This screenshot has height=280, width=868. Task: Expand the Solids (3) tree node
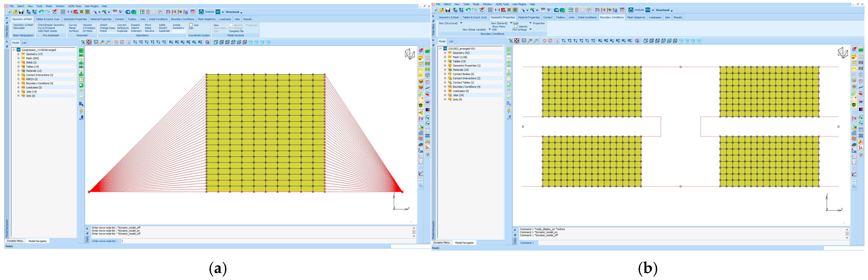coord(19,62)
